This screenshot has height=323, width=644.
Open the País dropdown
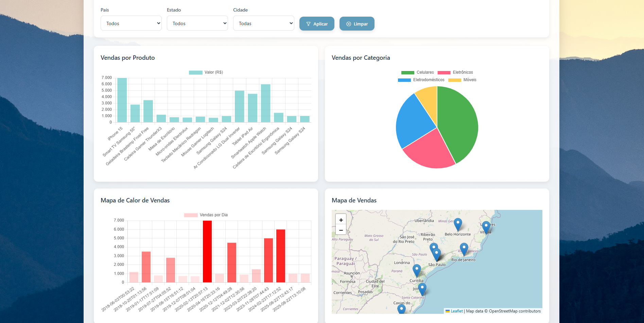tap(131, 23)
